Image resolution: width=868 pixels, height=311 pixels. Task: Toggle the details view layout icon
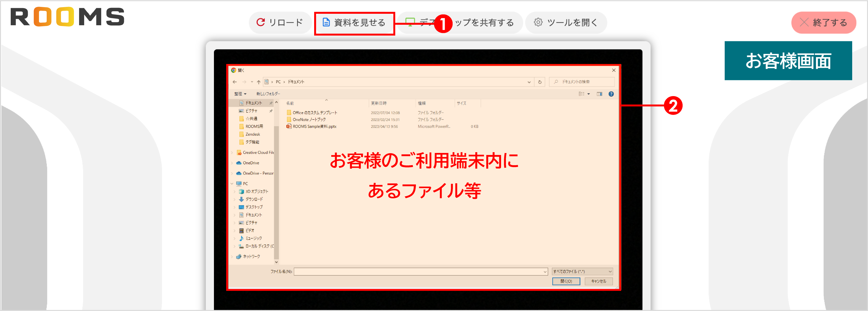pos(582,94)
